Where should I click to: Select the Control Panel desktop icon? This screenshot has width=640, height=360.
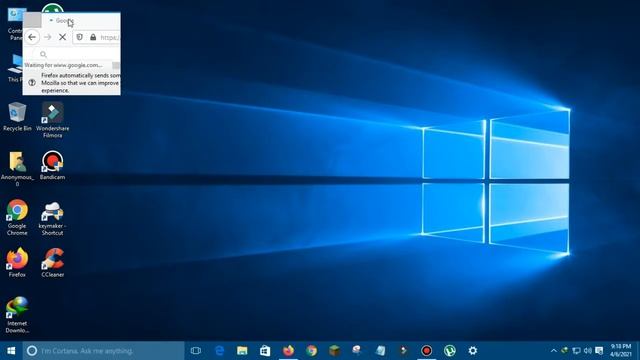coord(15,24)
